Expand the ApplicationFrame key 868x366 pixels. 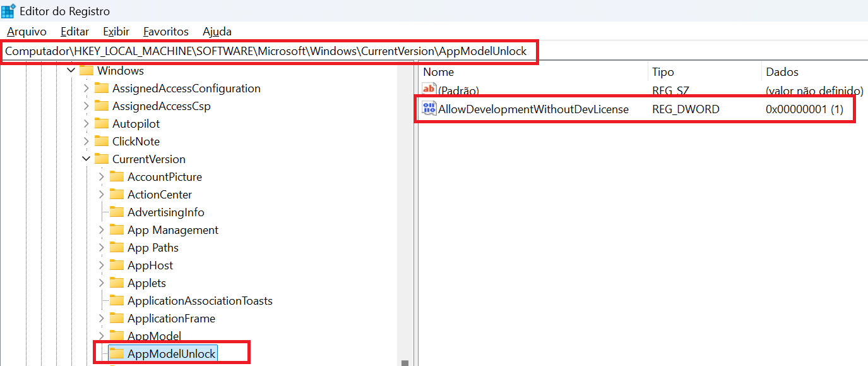(x=102, y=319)
